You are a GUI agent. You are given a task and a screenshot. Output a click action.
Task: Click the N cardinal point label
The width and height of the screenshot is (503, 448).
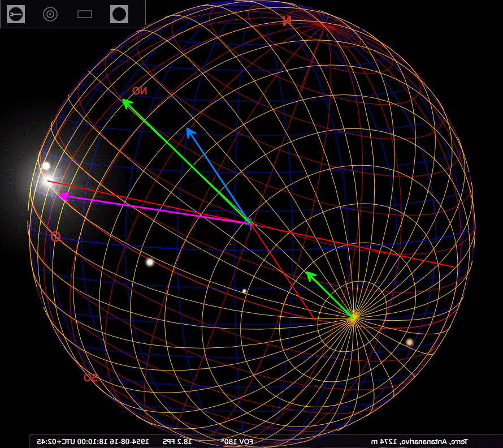click(287, 21)
